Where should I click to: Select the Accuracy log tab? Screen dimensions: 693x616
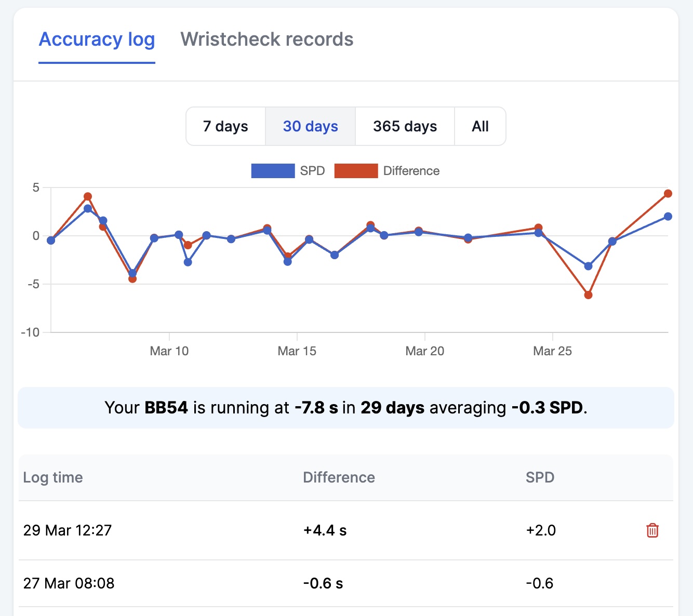coord(97,39)
